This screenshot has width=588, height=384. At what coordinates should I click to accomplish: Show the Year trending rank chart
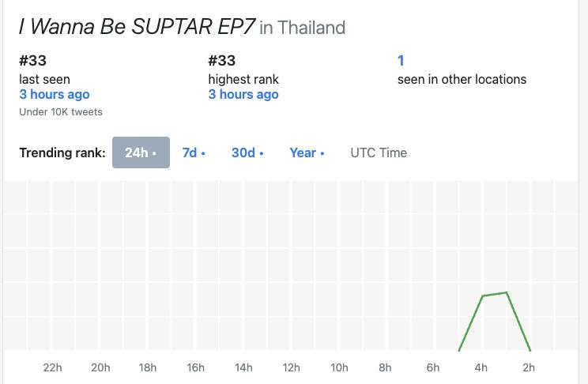307,152
